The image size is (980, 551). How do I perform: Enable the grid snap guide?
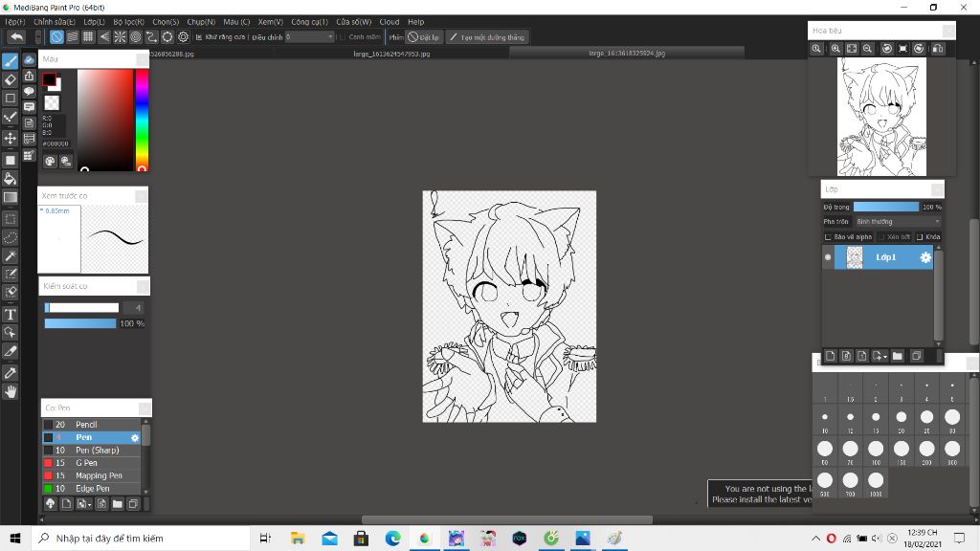pyautogui.click(x=88, y=37)
